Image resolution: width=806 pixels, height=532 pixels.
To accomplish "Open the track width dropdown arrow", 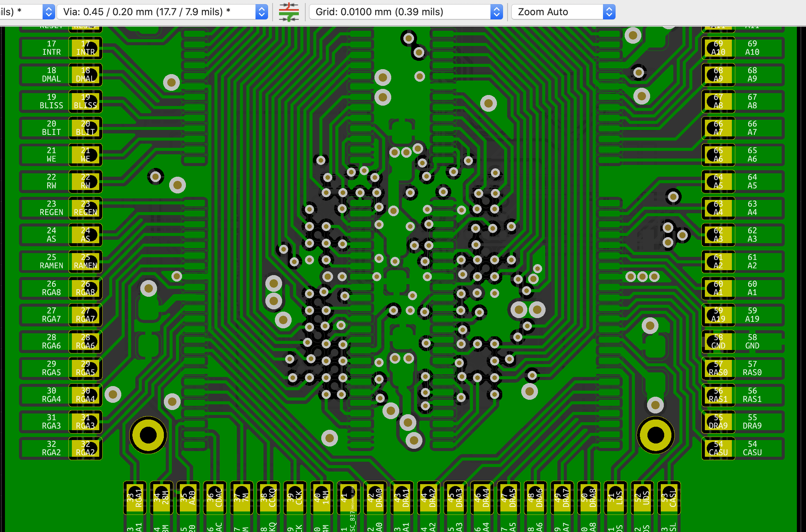I will pos(48,12).
